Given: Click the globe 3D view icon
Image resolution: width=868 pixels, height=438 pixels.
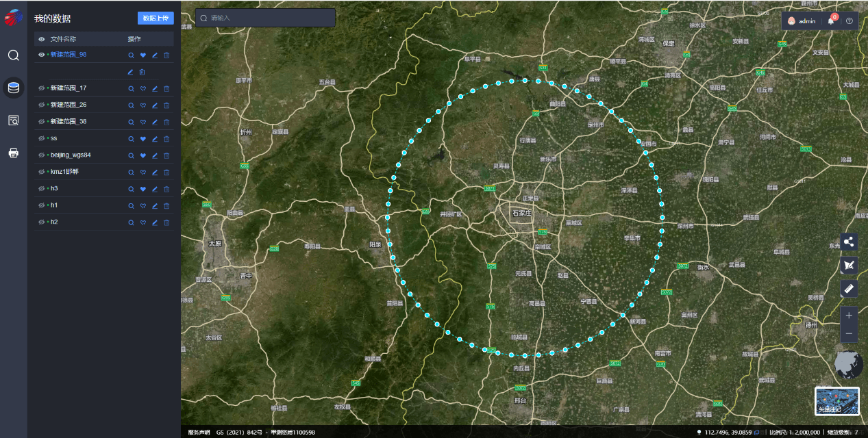Looking at the screenshot, I should click(x=850, y=364).
